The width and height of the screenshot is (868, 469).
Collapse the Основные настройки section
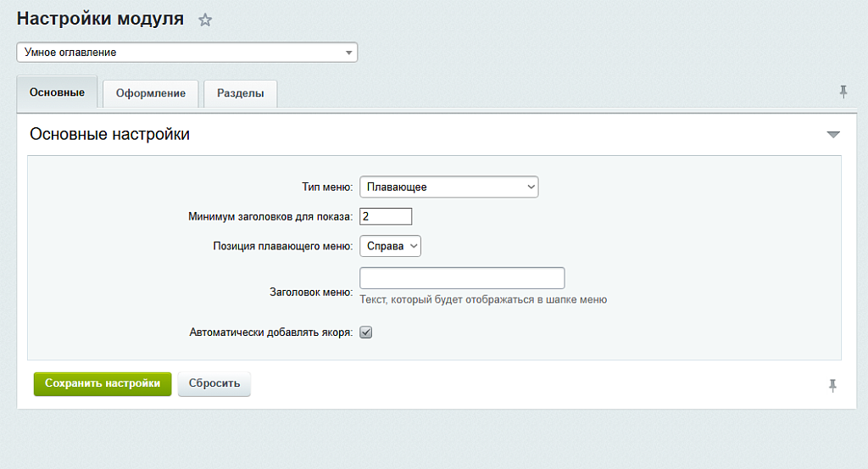[x=833, y=135]
